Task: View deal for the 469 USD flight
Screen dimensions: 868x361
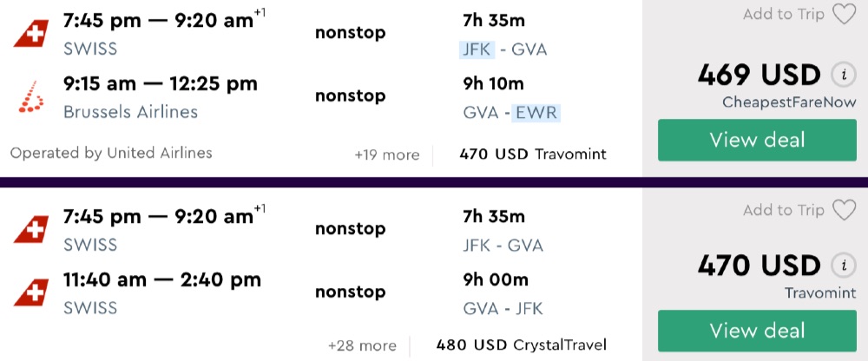Action: pyautogui.click(x=757, y=140)
